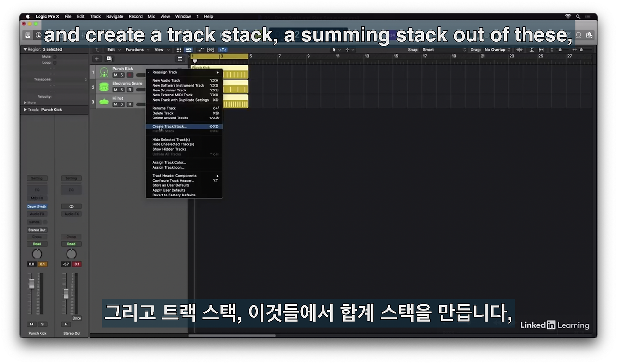Screen dimensions: 617x364
Task: Show automation curve icon in toolbar
Action: 201,50
